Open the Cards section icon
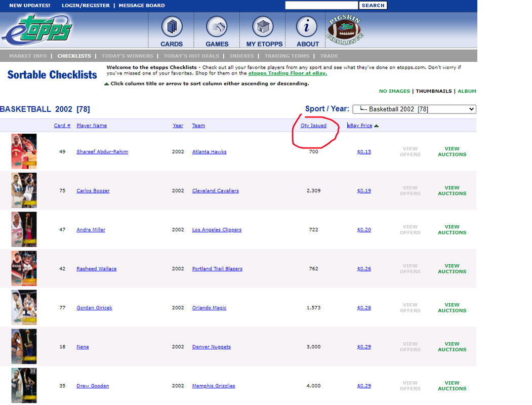The width and height of the screenshot is (532, 405). pyautogui.click(x=172, y=27)
